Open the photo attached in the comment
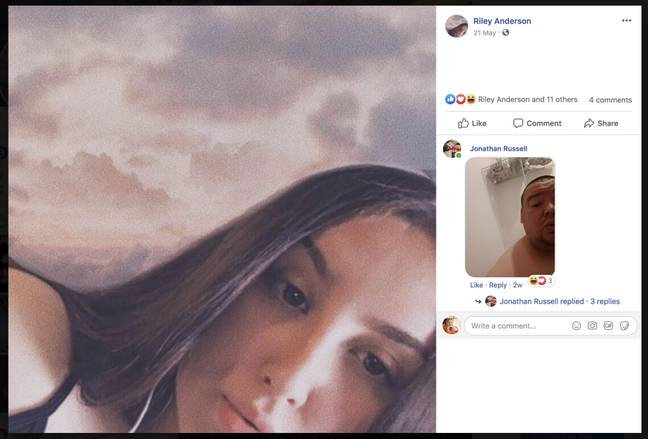 510,217
